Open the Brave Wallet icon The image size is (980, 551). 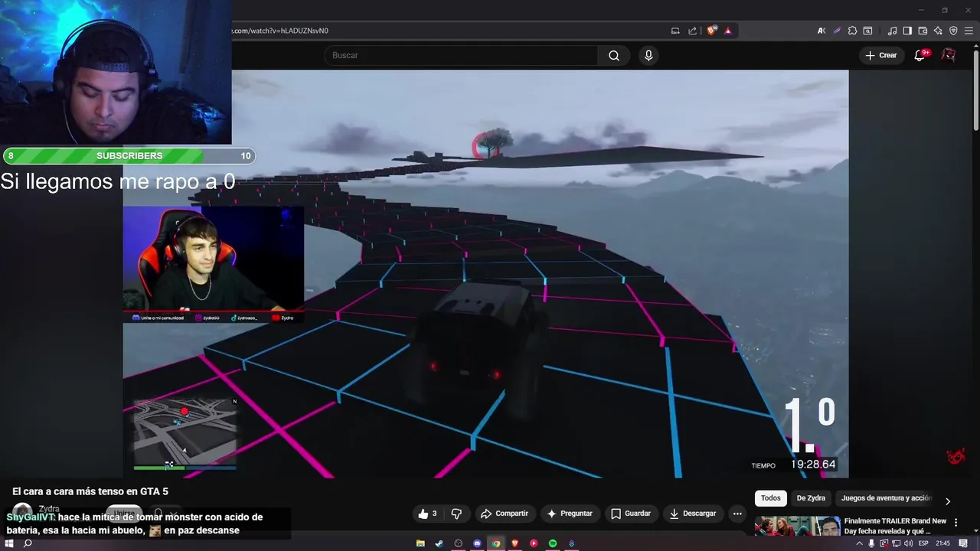coord(923,31)
